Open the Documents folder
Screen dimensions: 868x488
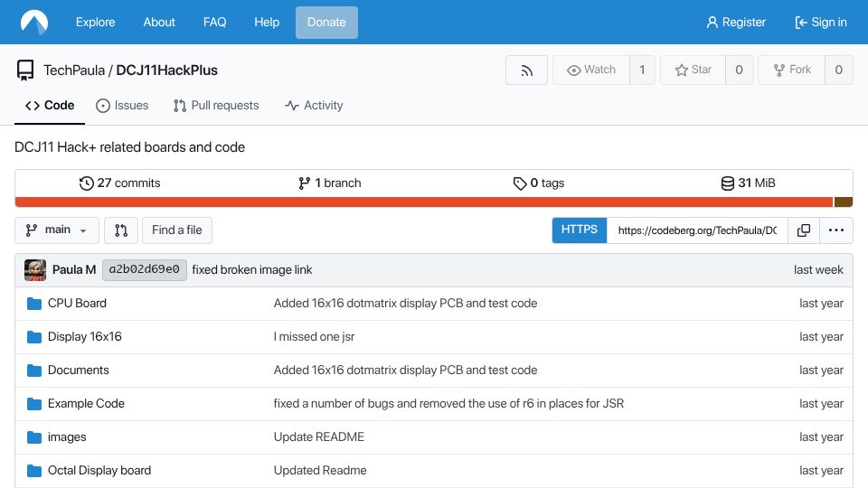click(x=78, y=371)
